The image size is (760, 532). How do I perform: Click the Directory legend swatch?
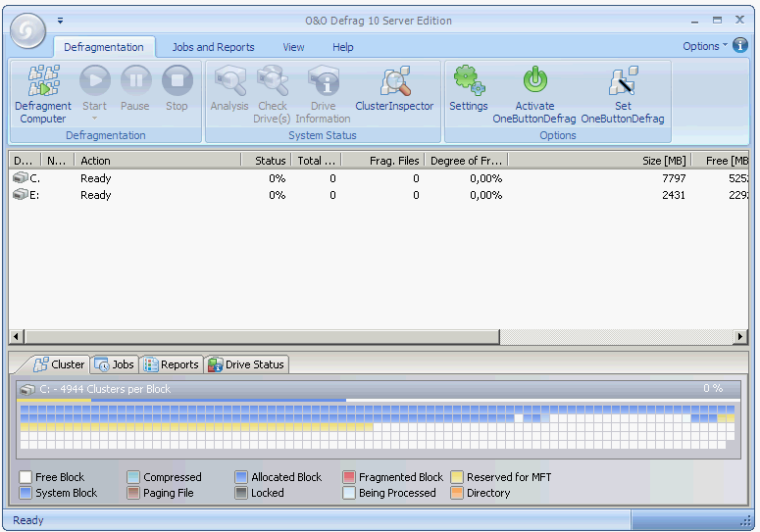pos(457,493)
